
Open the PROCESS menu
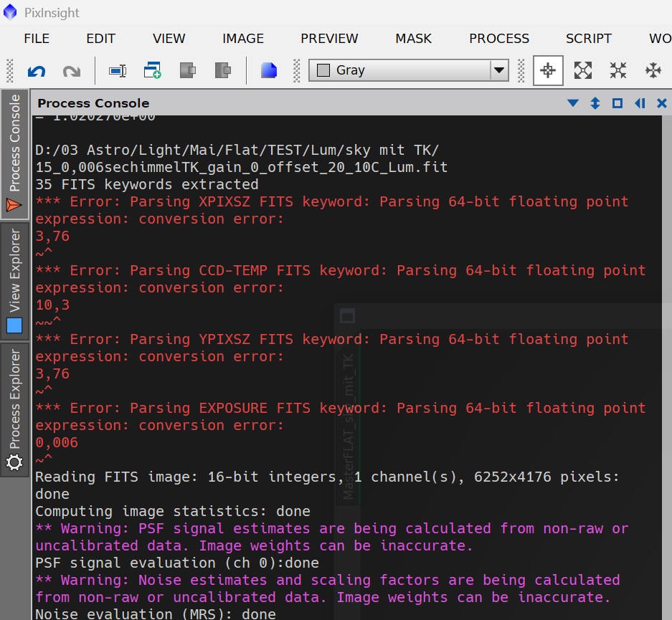tap(499, 39)
